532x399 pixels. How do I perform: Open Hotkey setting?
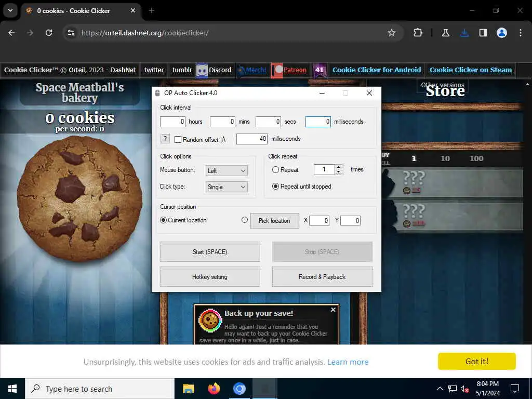(x=210, y=277)
